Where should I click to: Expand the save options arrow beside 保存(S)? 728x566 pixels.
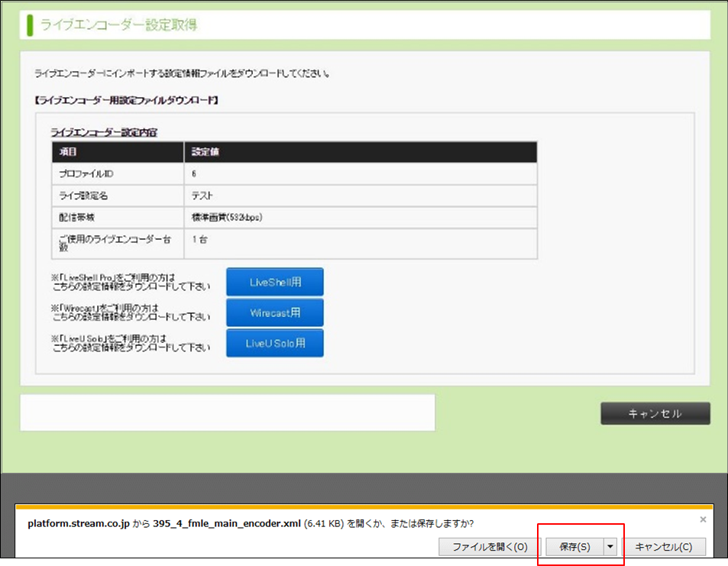(610, 547)
